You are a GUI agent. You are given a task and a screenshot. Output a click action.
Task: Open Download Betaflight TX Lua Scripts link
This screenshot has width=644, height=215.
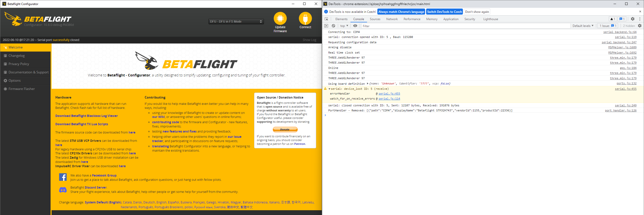pos(82,124)
